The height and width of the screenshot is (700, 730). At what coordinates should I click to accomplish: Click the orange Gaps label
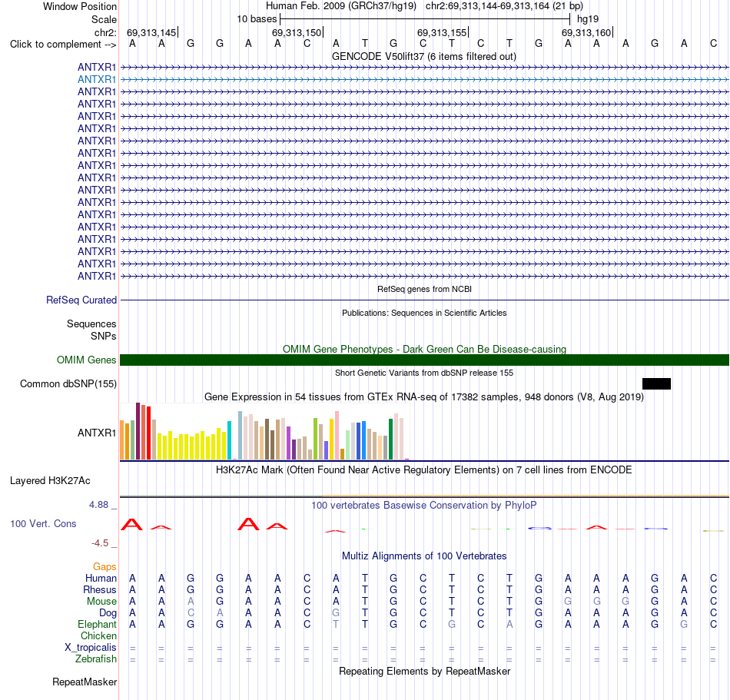105,567
